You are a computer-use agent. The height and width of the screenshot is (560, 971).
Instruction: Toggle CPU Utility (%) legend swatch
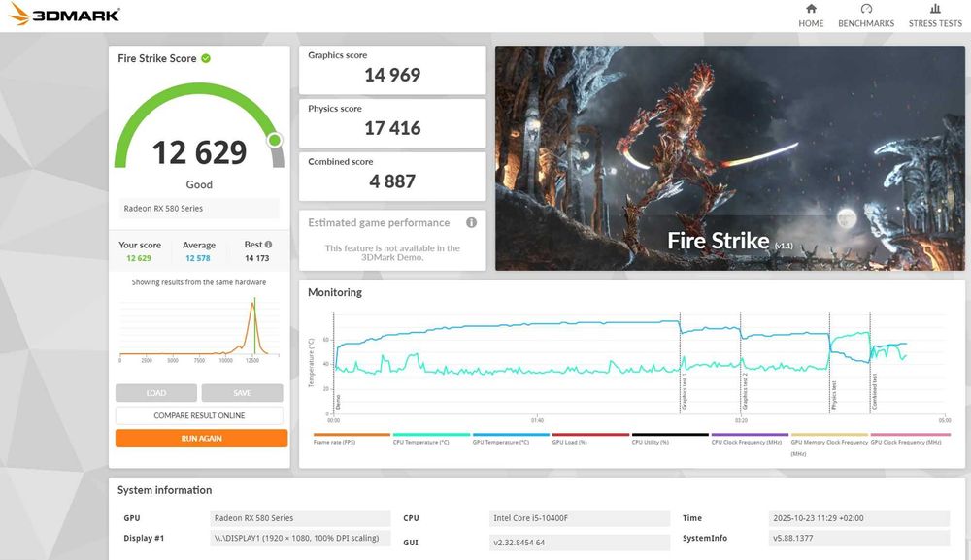pyautogui.click(x=670, y=435)
